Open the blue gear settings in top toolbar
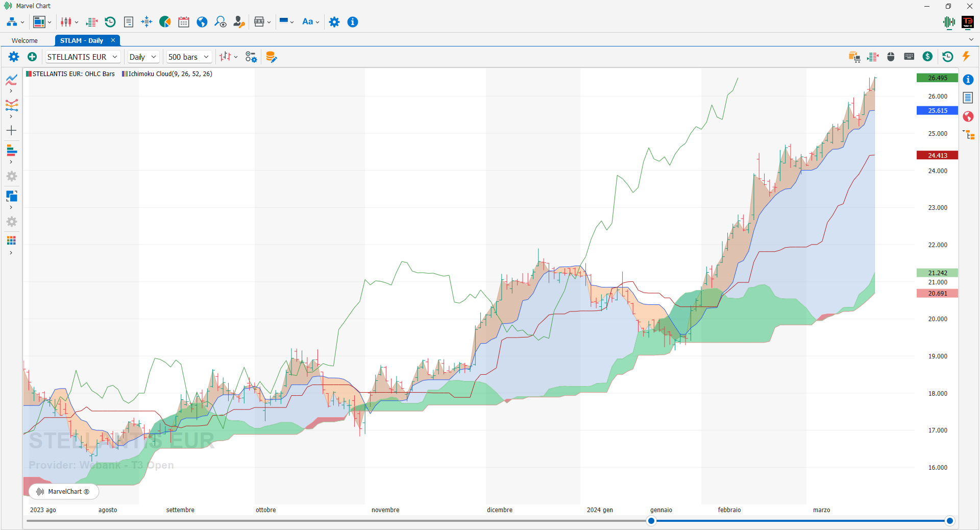 334,22
